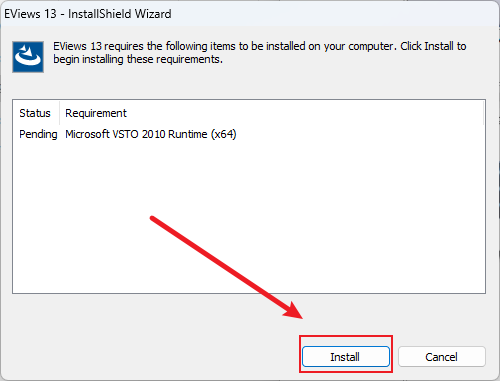Click the red arrow annotation's arrowhead
The image size is (500, 381).
tap(293, 309)
